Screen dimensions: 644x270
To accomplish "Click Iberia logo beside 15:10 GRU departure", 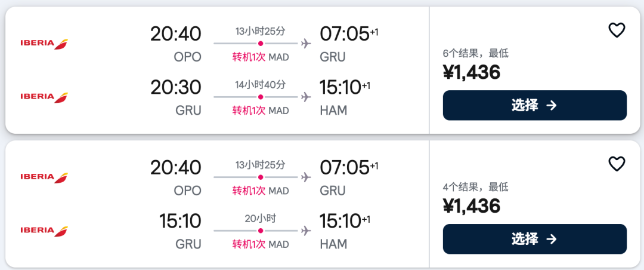I will tap(44, 231).
